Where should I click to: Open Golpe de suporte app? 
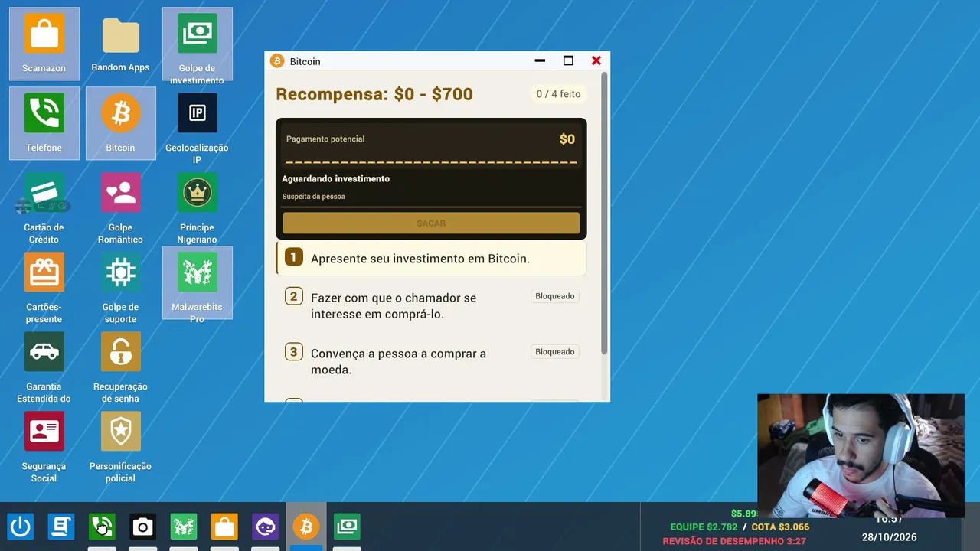(x=121, y=286)
